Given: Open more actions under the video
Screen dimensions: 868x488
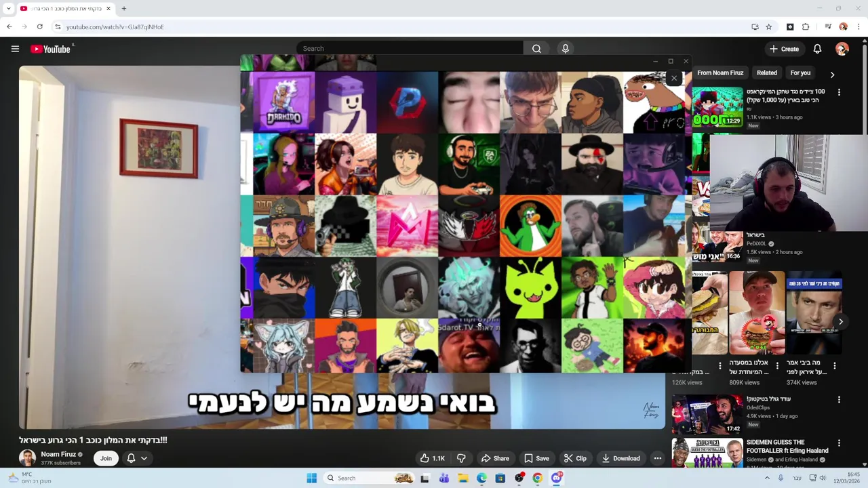Looking at the screenshot, I should (x=657, y=458).
